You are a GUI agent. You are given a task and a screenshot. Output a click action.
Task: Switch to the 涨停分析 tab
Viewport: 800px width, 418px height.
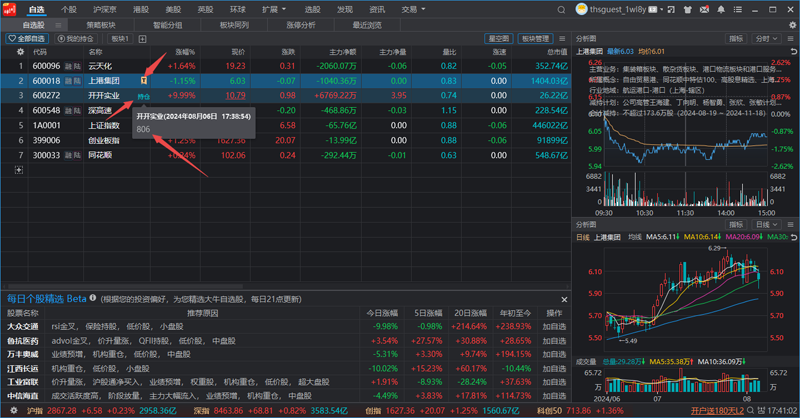[301, 25]
